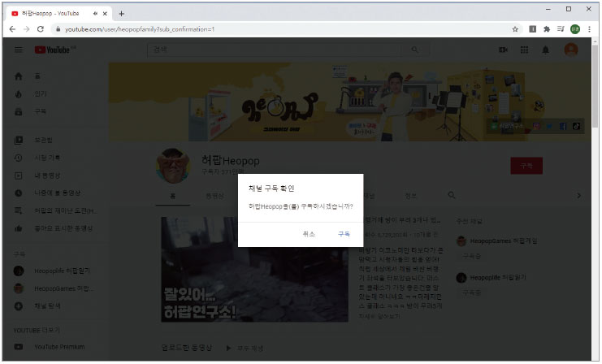Reload the page with the refresh icon
This screenshot has height=364, width=602.
[41, 29]
